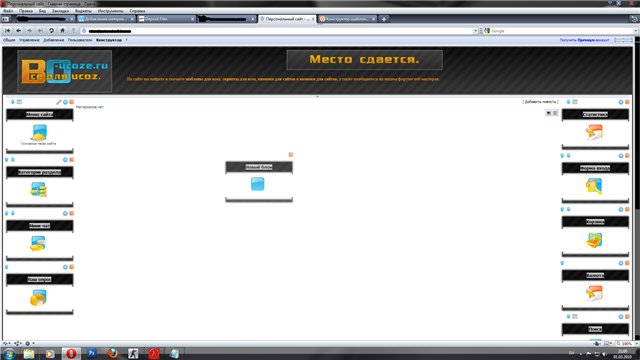Open the blue gear settings of the Меню сайта block

click(65, 102)
